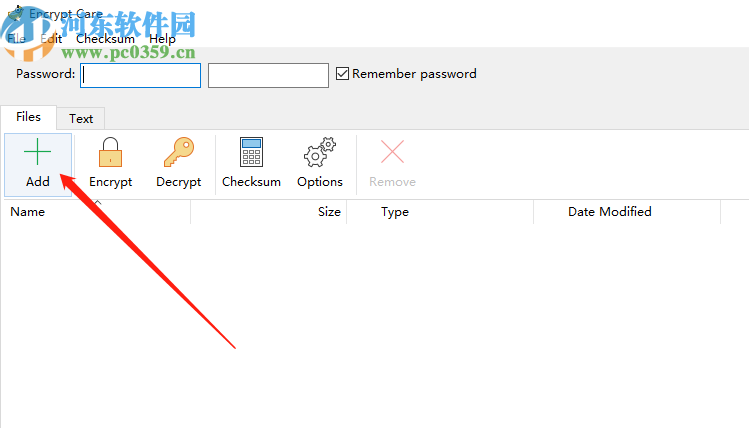Select the Files tab
The image size is (749, 428).
[28, 117]
